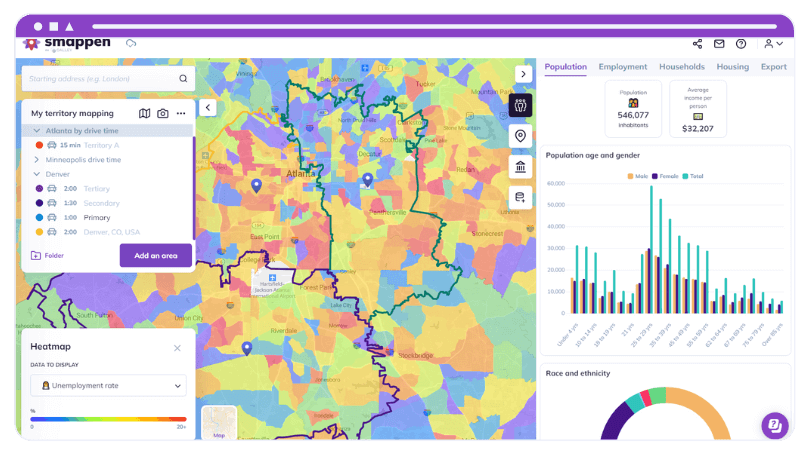
Task: Click the Smappen logo
Action: pyautogui.click(x=67, y=43)
